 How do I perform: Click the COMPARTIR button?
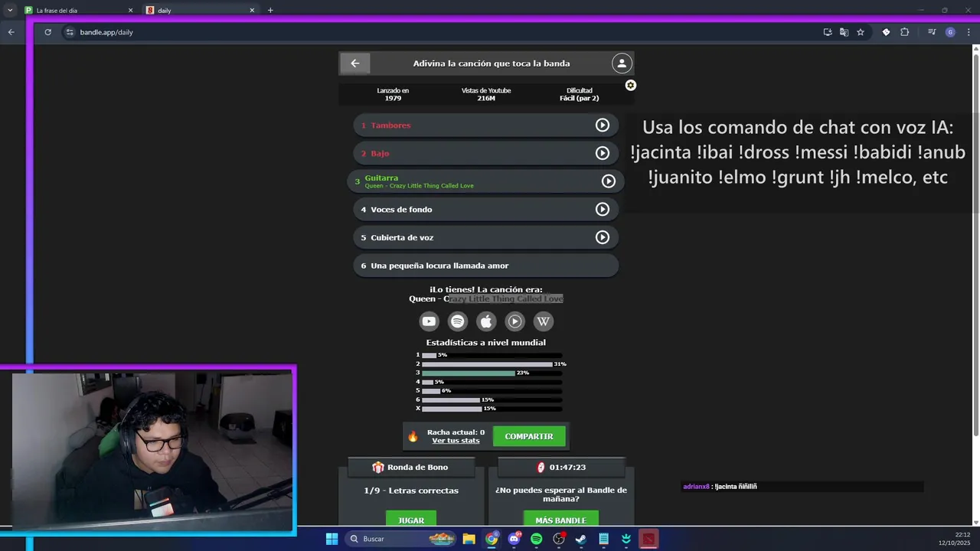tap(529, 436)
